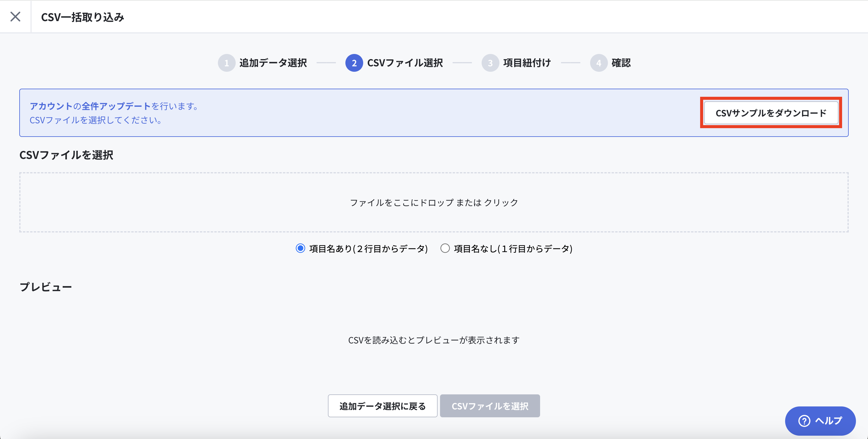Click the question mark icon in ヘルプ
Viewport: 868px width, 439px height.
804,421
